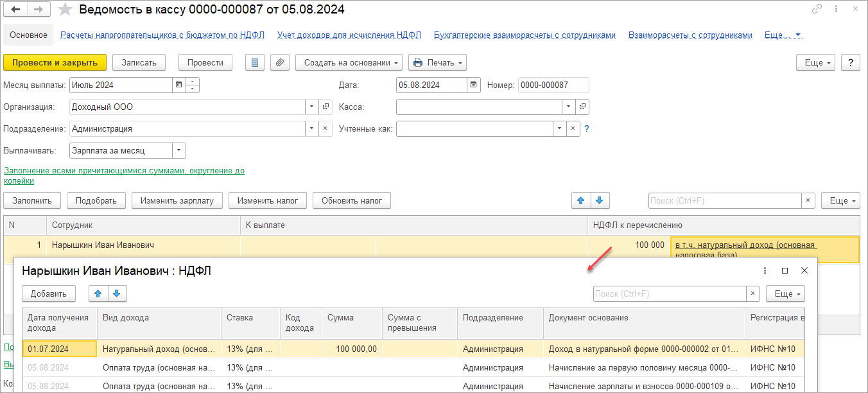This screenshot has height=393, width=868.
Task: Open calendar for Месяц выплаты field
Action: coord(178,85)
